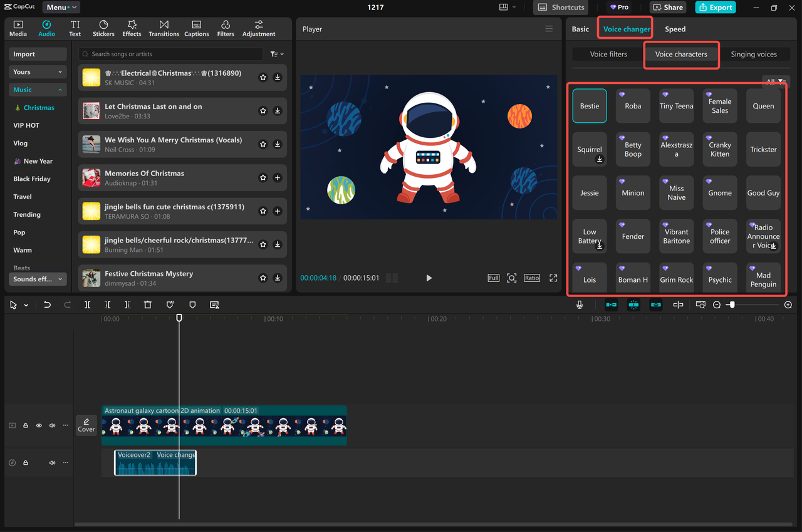
Task: Open the All filter dropdown above voice characters
Action: pyautogui.click(x=775, y=81)
